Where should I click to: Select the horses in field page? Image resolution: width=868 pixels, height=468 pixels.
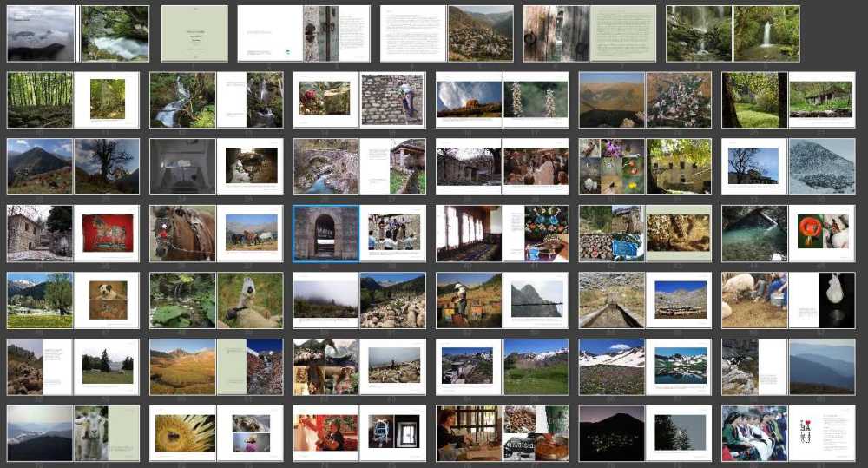point(250,234)
